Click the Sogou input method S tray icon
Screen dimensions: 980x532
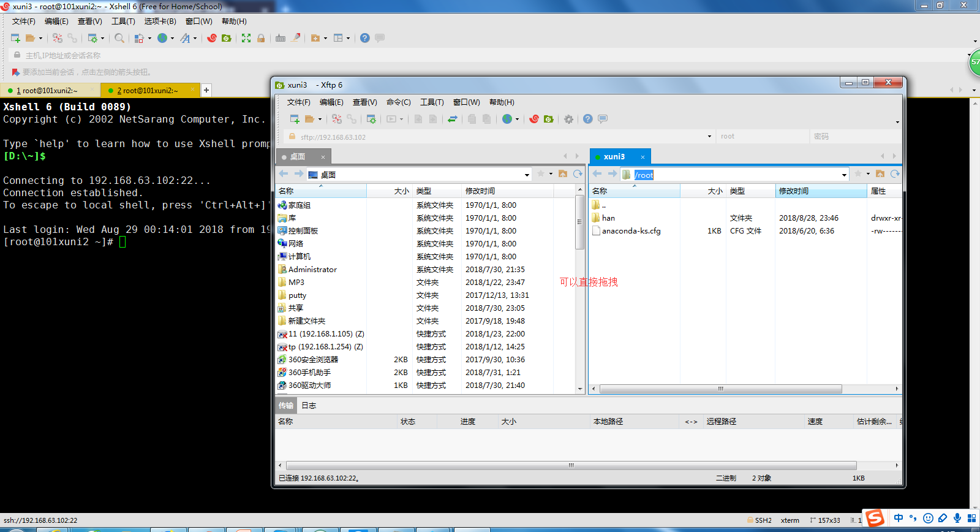point(875,518)
